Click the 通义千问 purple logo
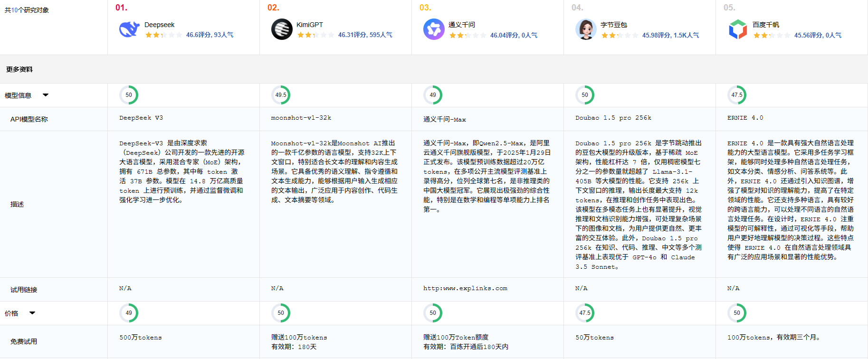Screen dimensions: 868x359 [434, 29]
